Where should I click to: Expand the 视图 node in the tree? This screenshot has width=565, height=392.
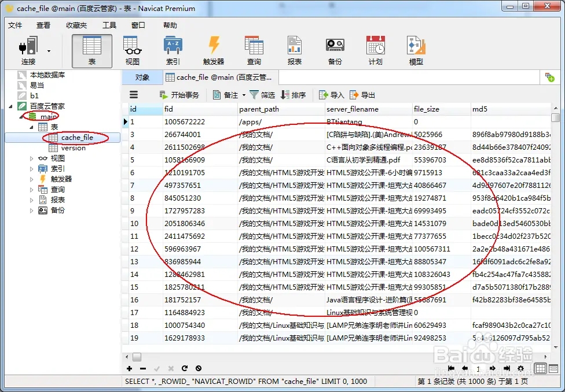(32, 158)
